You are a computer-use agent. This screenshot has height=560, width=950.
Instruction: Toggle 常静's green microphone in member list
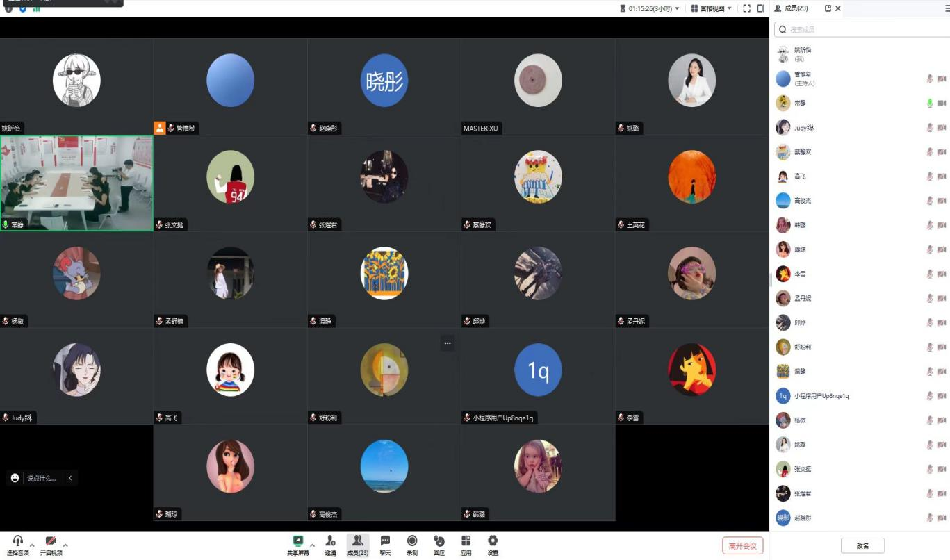(x=930, y=103)
